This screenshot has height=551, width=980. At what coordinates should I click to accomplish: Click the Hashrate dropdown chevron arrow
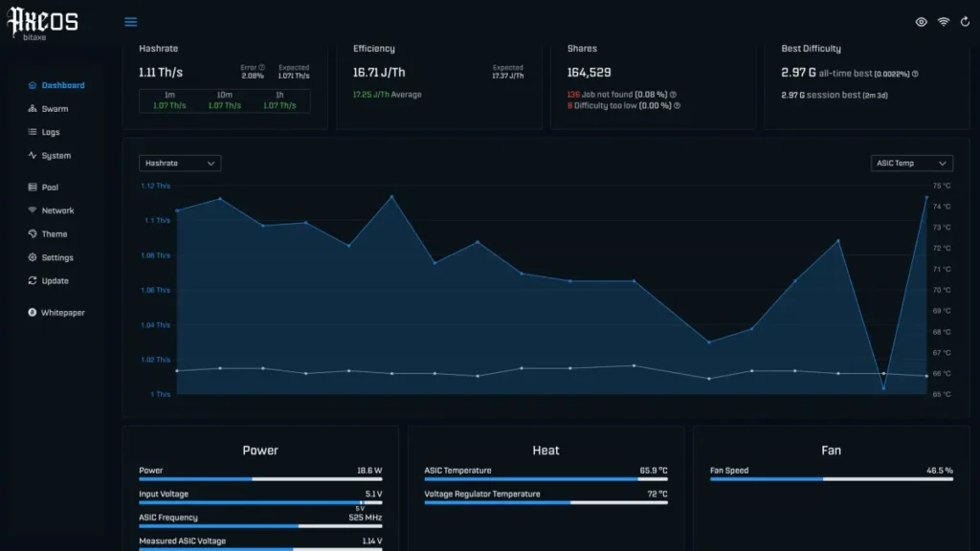[x=212, y=164]
